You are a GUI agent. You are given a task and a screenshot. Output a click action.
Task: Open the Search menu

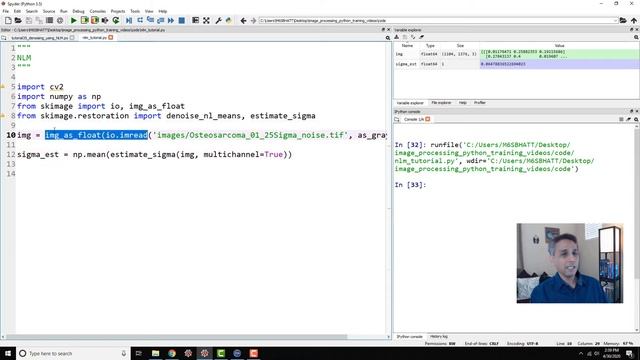click(x=31, y=11)
